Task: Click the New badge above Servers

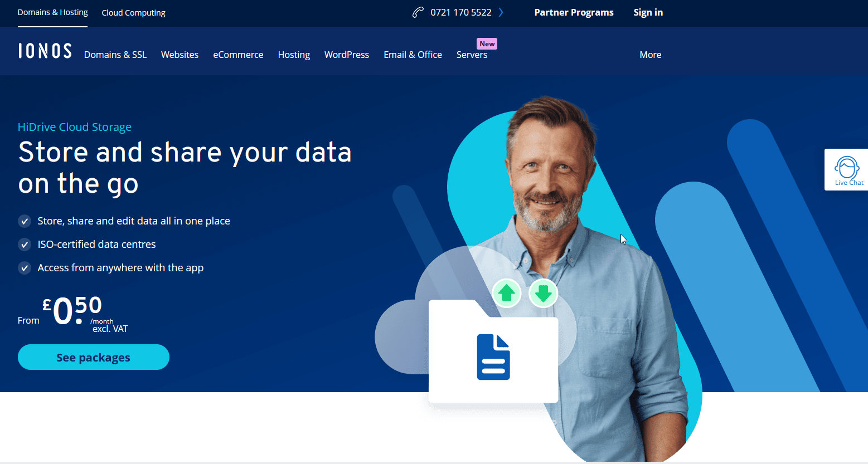Action: [x=487, y=43]
